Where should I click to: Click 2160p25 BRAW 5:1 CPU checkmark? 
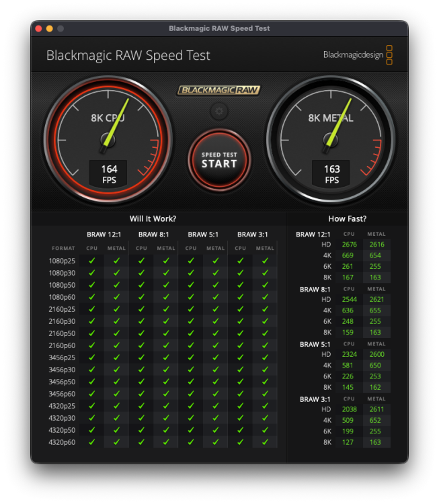coord(191,309)
